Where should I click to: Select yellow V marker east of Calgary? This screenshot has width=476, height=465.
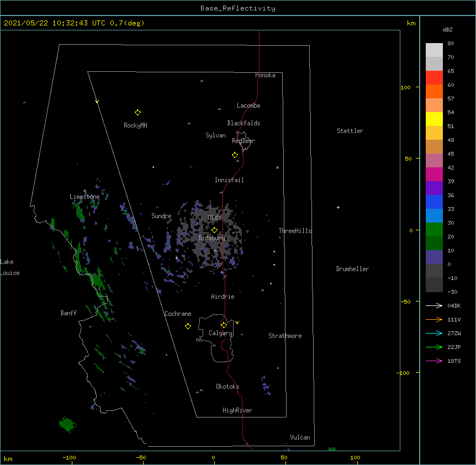(237, 323)
